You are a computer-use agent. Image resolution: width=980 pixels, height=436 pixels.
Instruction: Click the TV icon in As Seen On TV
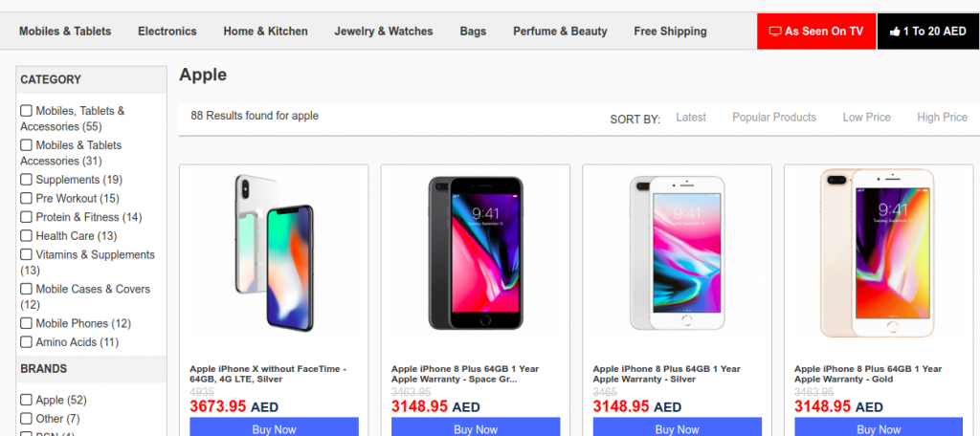[775, 32]
